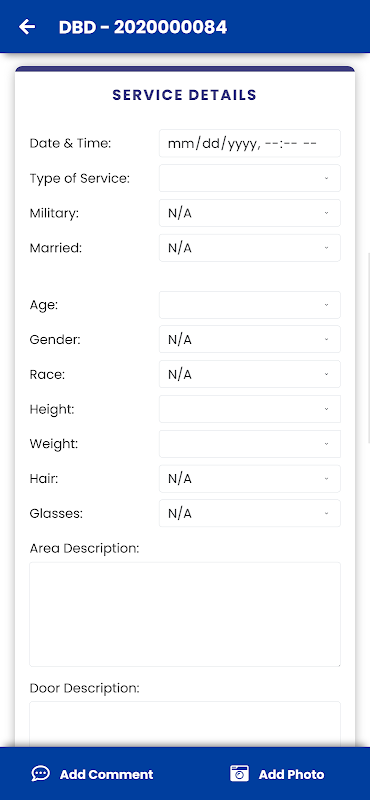Open the Weight dropdown
Viewport: 370px width, 800px height.
(x=250, y=444)
